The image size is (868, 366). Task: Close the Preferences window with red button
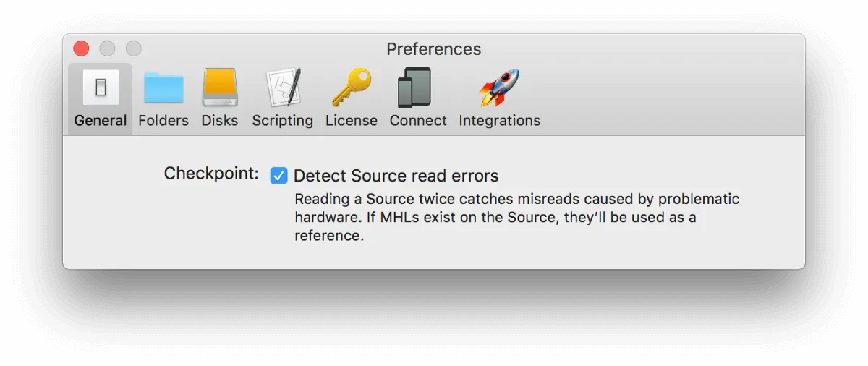click(x=81, y=48)
